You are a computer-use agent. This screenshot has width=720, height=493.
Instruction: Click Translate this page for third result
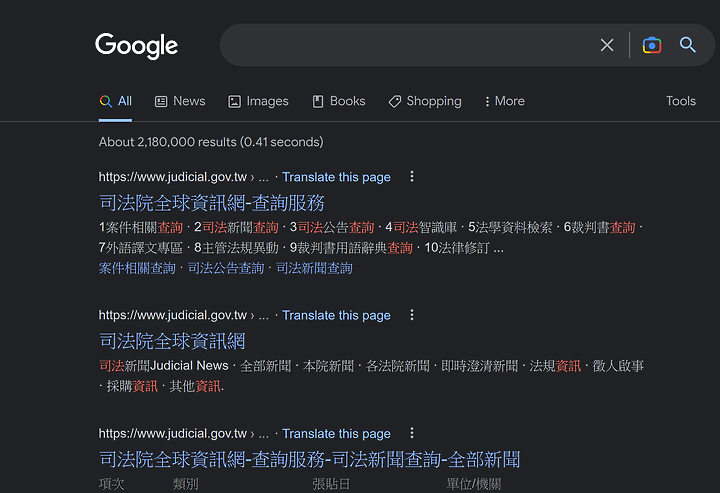[x=336, y=434]
